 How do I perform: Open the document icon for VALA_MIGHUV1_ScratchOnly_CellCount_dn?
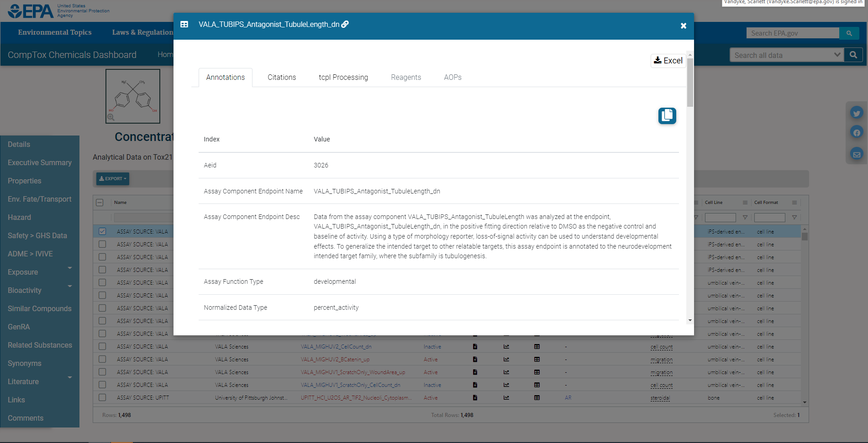pos(475,385)
